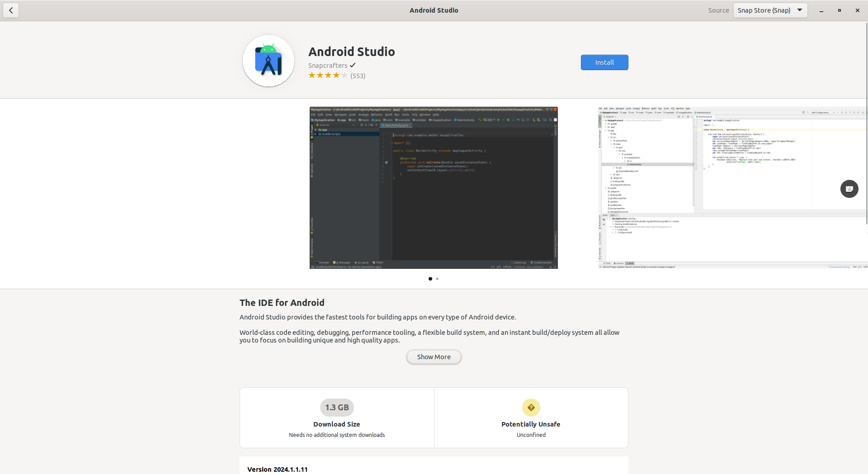
Task: Close the software window
Action: [x=858, y=10]
